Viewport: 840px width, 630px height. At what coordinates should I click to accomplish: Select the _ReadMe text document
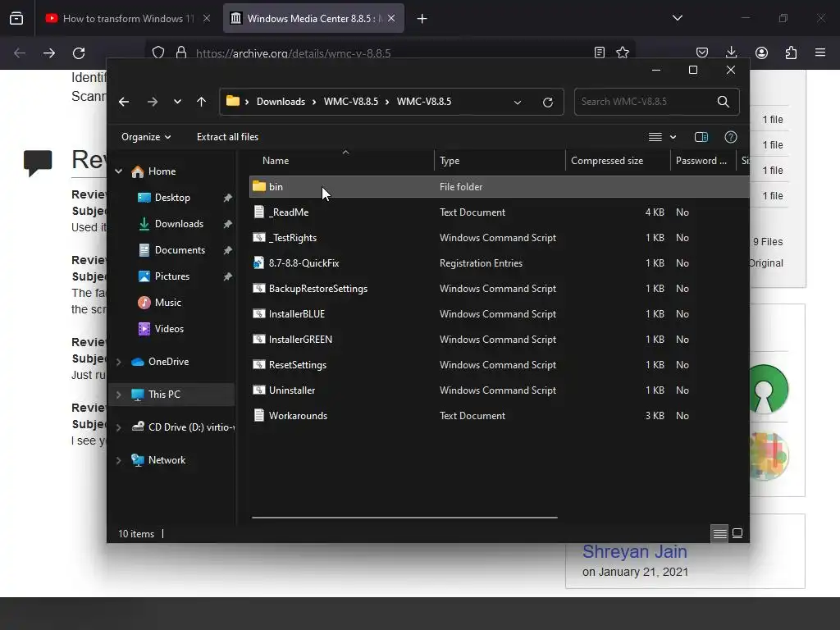pos(500,212)
